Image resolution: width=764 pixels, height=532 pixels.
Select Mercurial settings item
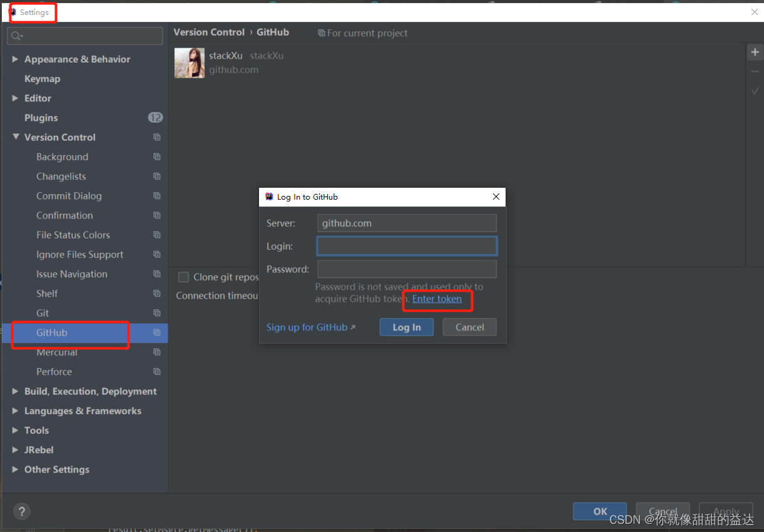click(57, 352)
